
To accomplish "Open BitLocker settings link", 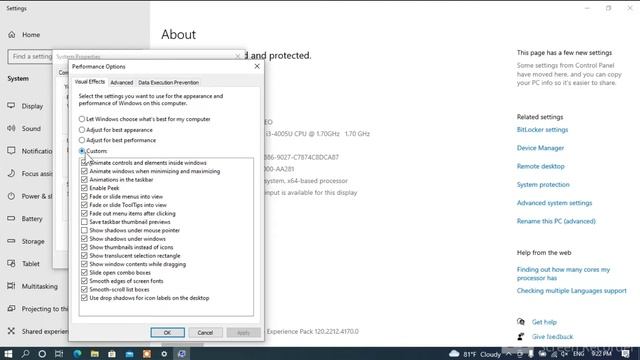I will [x=542, y=129].
